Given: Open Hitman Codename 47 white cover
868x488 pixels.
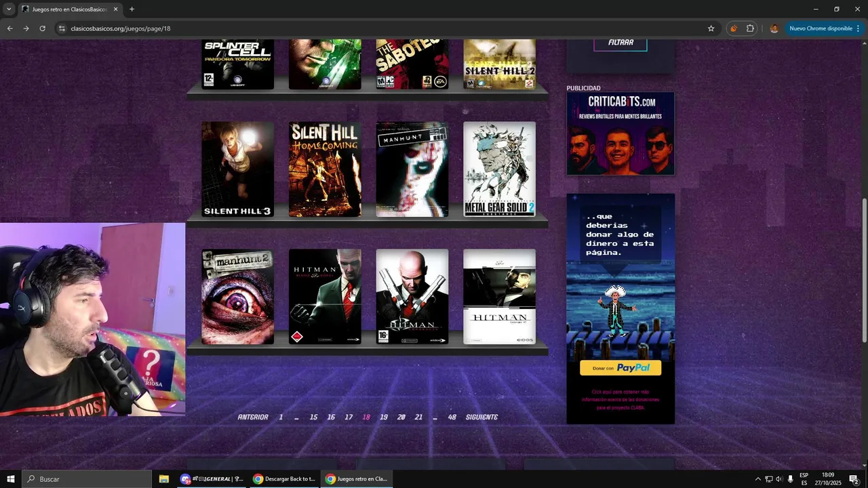Looking at the screenshot, I should (499, 297).
